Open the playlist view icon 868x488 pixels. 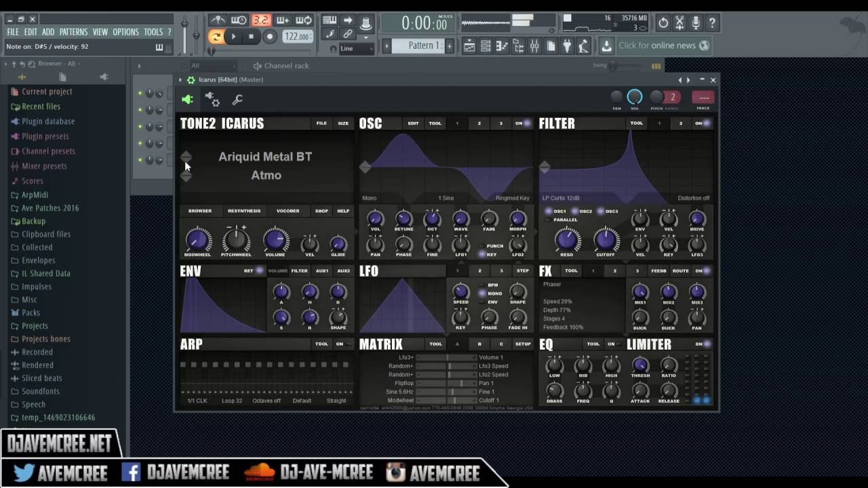469,45
